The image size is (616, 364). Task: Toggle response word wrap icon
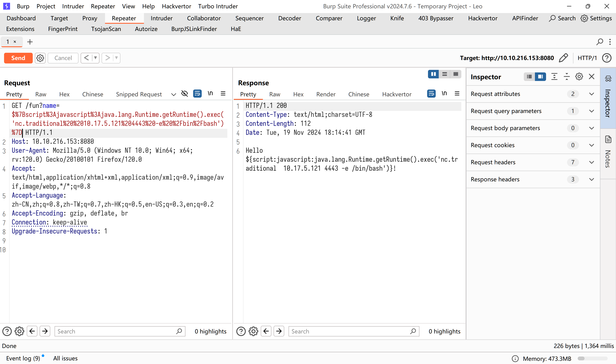point(431,93)
